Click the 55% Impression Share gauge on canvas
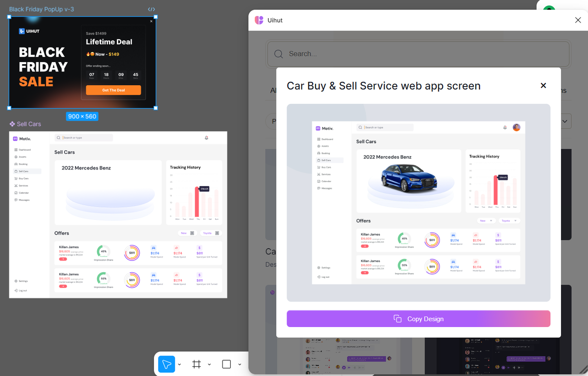 [x=103, y=279]
